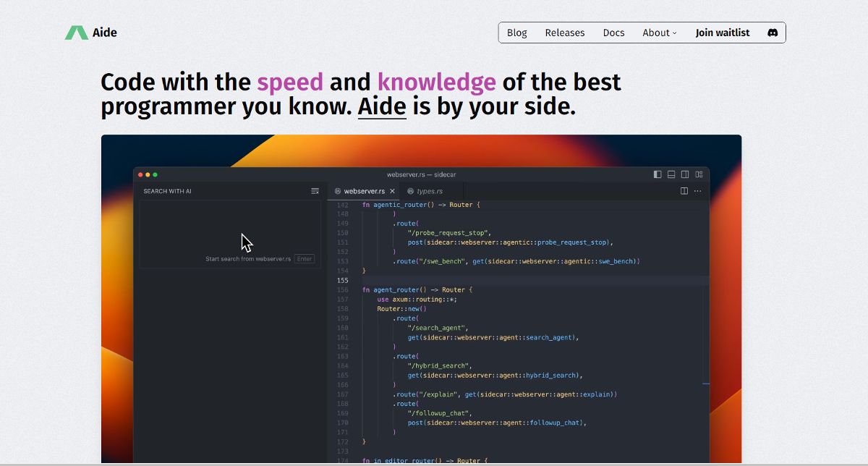
Task: Switch to the types.rs tab
Action: (x=430, y=191)
